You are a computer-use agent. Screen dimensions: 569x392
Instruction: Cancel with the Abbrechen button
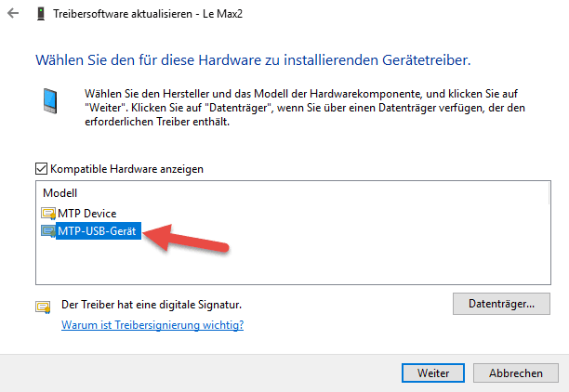(x=516, y=372)
